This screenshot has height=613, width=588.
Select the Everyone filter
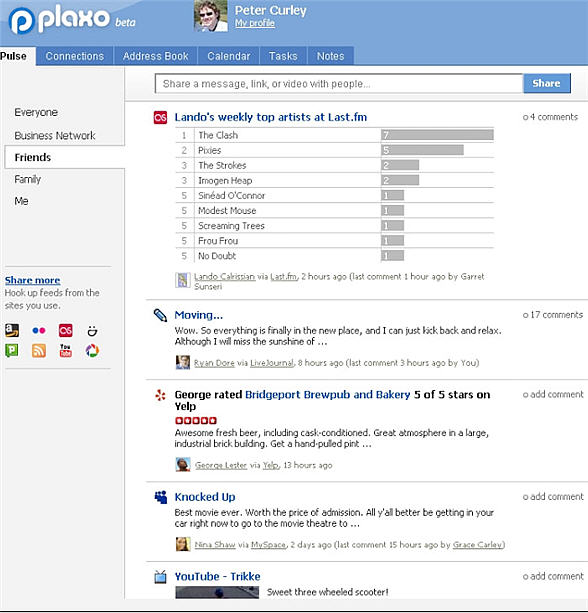pos(36,113)
